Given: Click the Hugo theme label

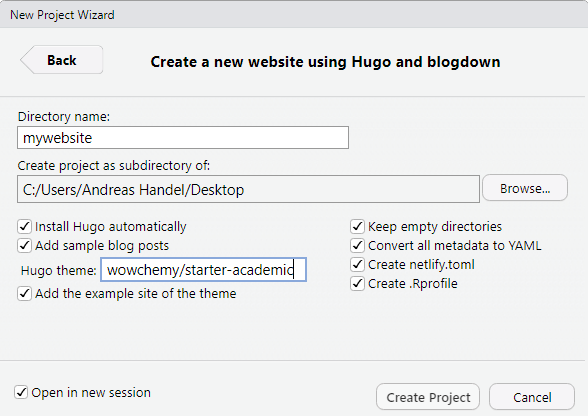Looking at the screenshot, I should click(x=58, y=270).
